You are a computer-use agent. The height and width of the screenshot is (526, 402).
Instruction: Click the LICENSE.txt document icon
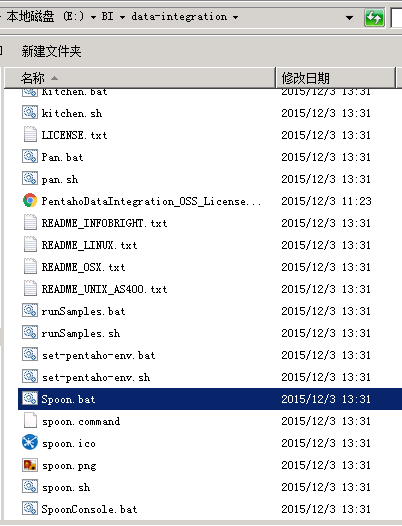(x=30, y=135)
